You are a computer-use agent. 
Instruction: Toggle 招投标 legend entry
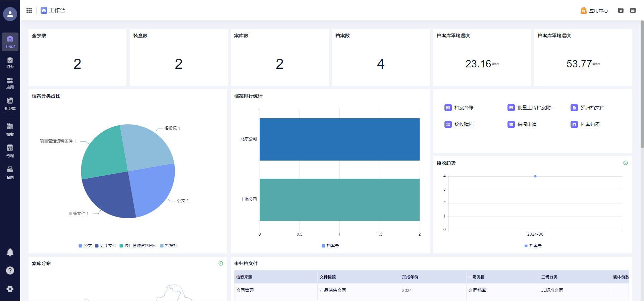[169, 246]
